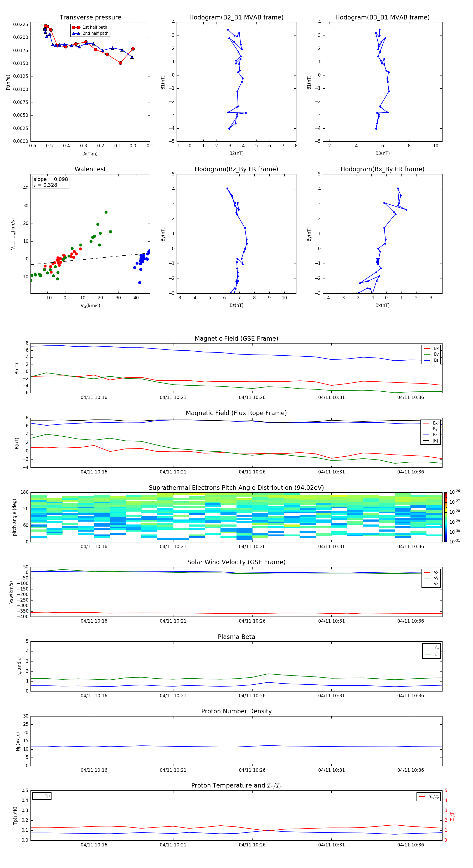The height and width of the screenshot is (868, 473).
Task: Select the "1st half path" legend entry
Action: click(90, 27)
